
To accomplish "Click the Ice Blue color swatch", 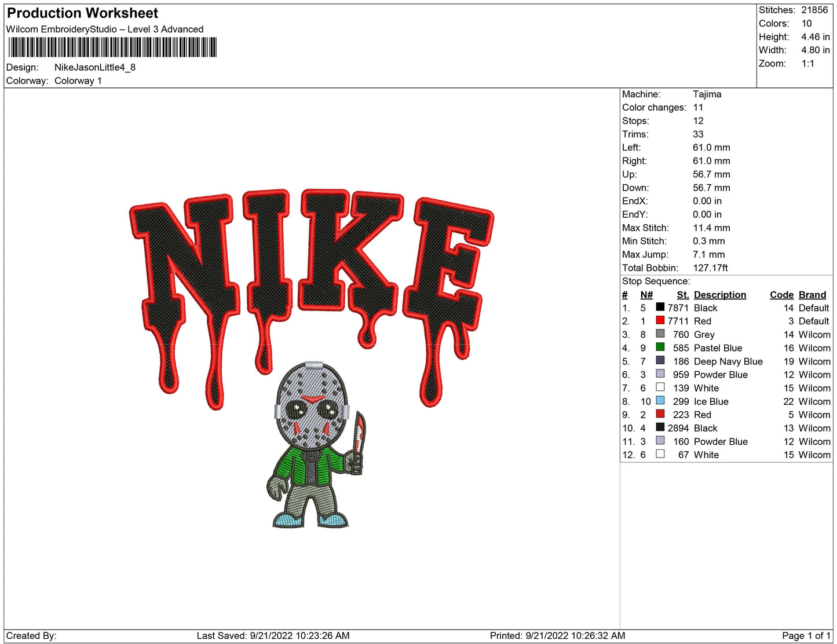I will point(660,400).
